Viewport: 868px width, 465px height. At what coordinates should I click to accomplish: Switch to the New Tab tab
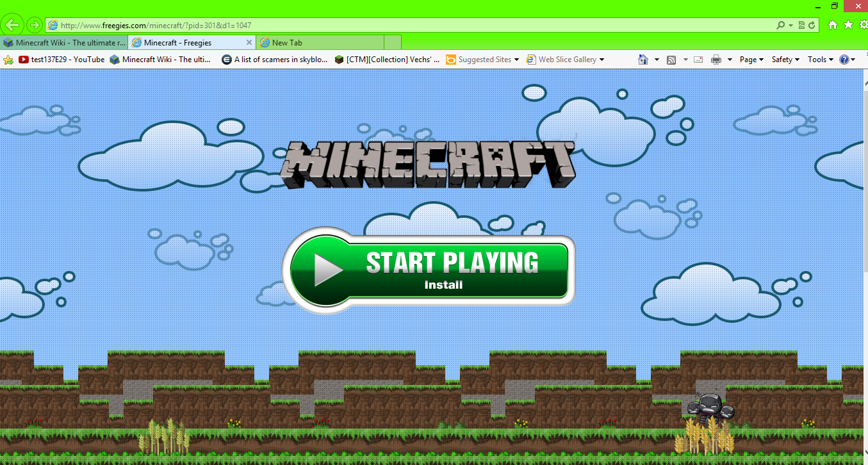320,42
